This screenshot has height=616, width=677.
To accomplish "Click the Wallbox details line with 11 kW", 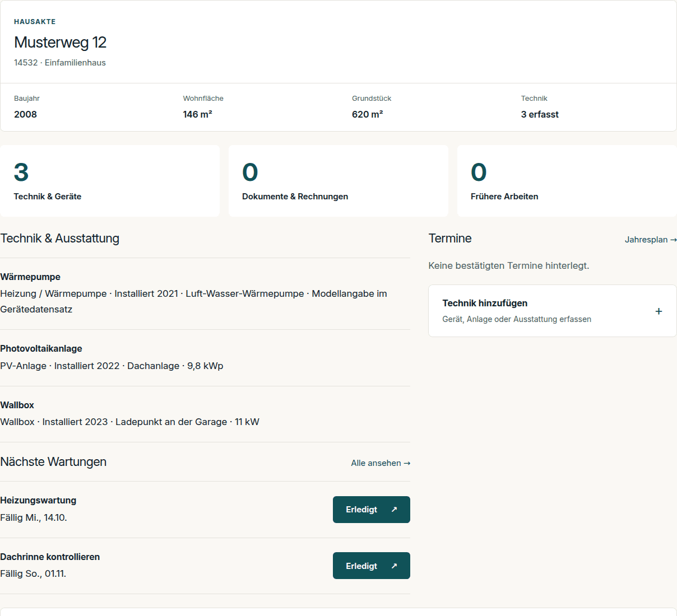I will (x=129, y=422).
